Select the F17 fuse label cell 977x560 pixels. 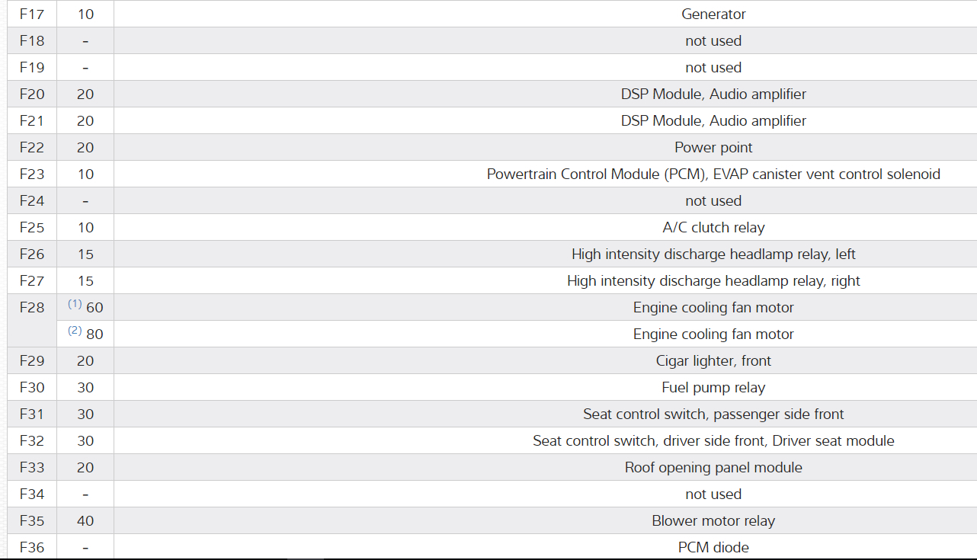32,14
